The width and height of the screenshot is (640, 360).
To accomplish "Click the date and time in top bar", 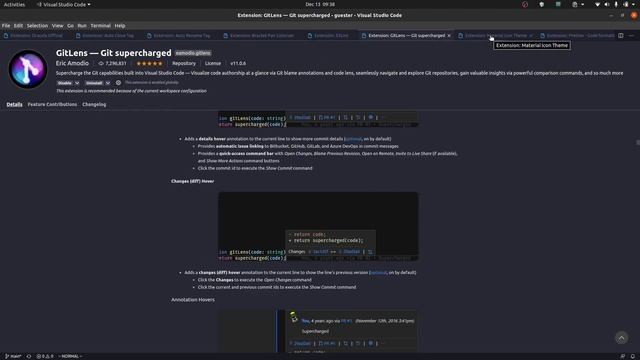I will [320, 4].
